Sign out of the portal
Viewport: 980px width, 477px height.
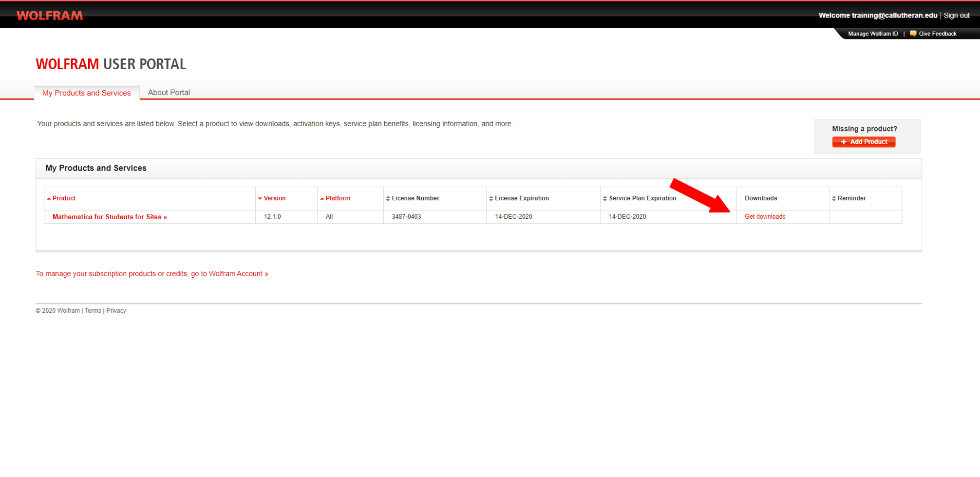coord(957,16)
